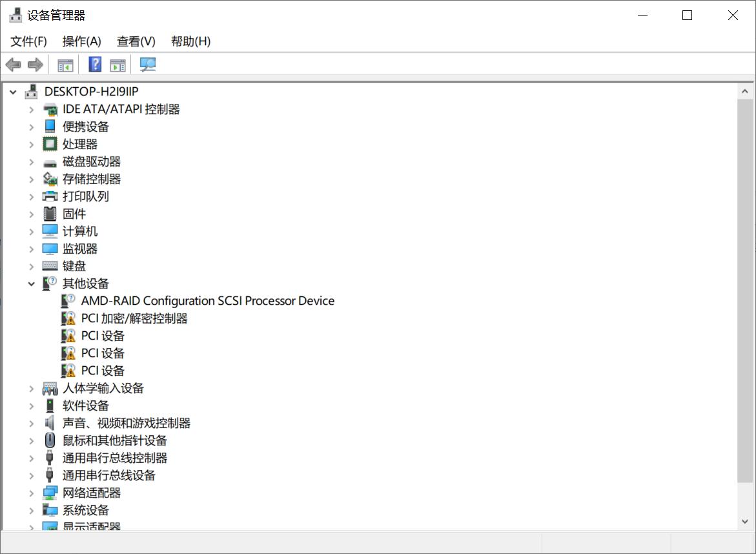
Task: Expand the 处理器 category
Action: click(x=31, y=144)
